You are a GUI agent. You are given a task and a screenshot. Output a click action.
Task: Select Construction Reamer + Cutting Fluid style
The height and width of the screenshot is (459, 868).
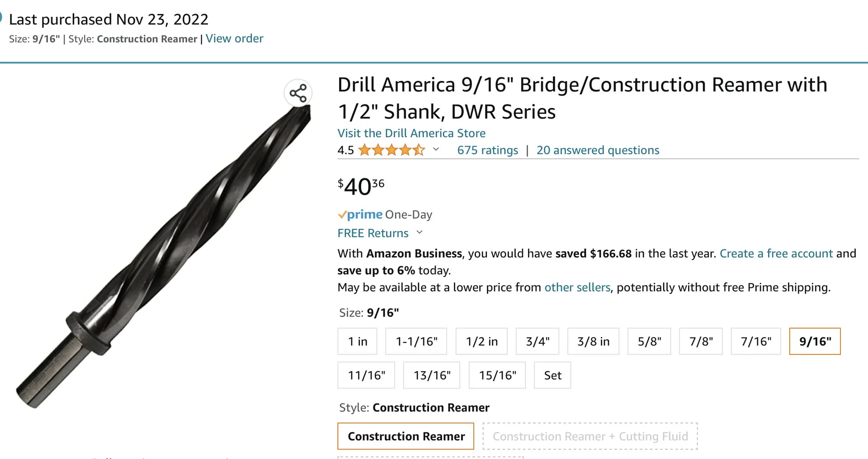tap(590, 436)
